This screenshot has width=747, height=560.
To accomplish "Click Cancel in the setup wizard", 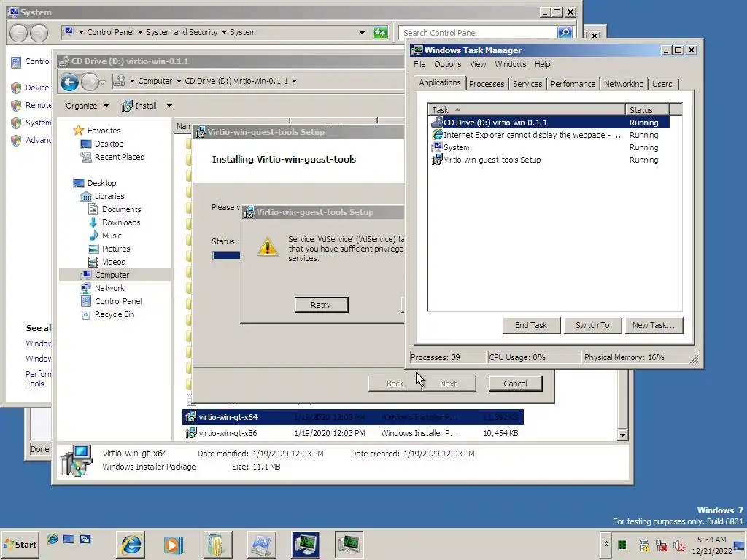I will tap(515, 384).
